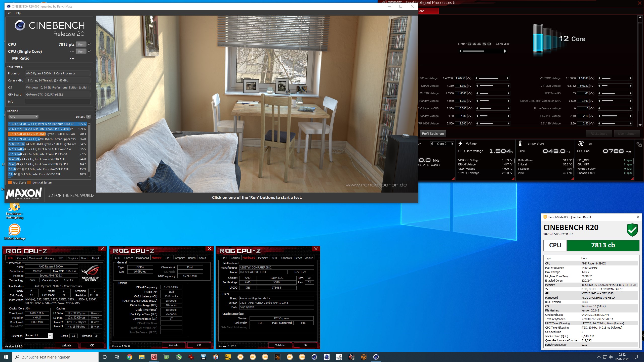The height and width of the screenshot is (362, 644).
Task: Click the Windows Start button
Action: click(x=6, y=357)
